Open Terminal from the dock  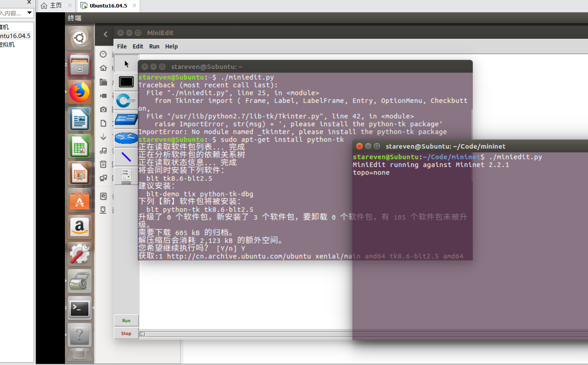coord(80,308)
